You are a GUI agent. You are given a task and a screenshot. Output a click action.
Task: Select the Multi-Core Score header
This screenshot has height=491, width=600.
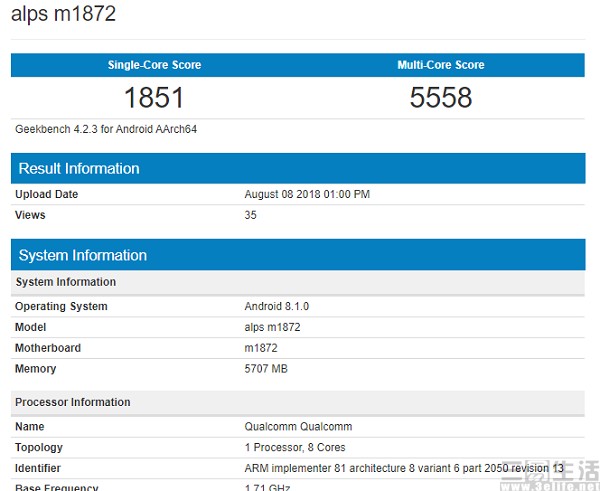pyautogui.click(x=440, y=65)
